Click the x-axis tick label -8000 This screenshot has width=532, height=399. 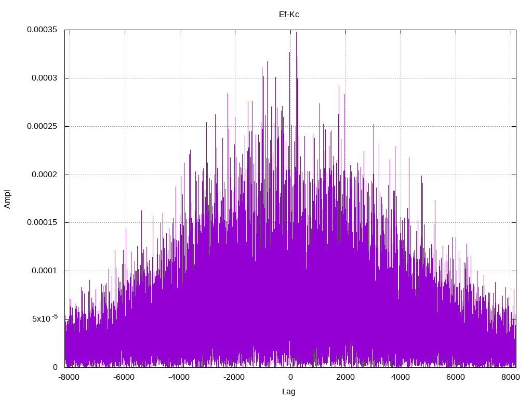[69, 377]
